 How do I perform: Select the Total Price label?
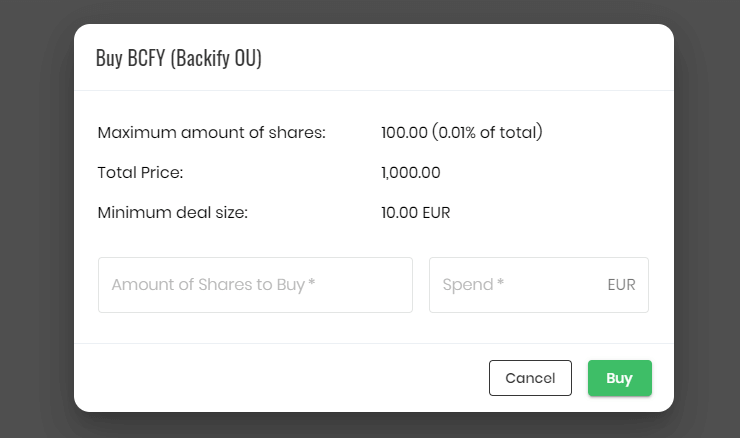(140, 173)
